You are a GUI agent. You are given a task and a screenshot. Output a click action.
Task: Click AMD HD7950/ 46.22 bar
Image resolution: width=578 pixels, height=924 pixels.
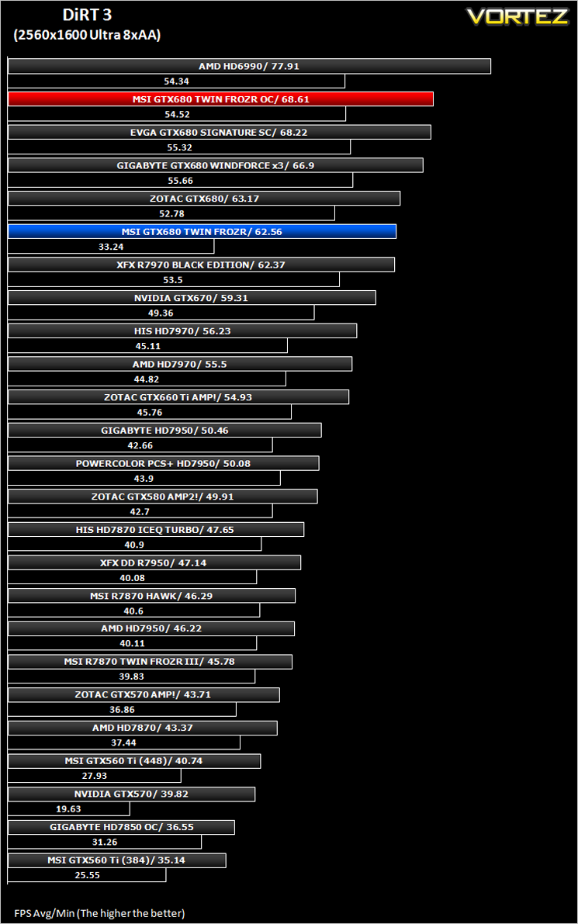pos(151,628)
